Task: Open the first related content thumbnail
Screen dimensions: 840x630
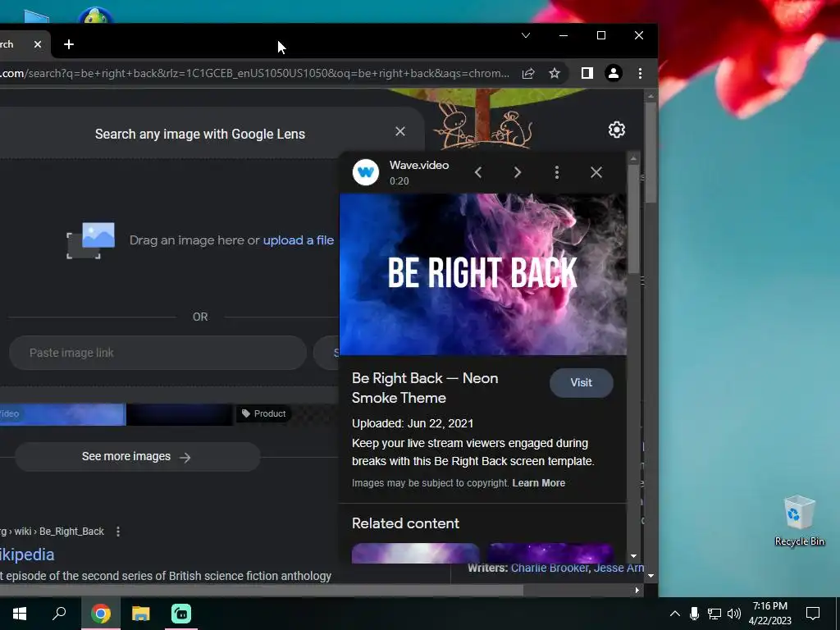Action: click(x=415, y=553)
